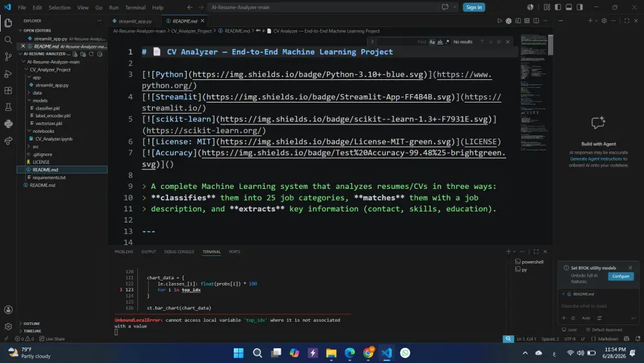The image size is (644, 363).
Task: Click the Copilot status icon in status bar
Action: click(x=627, y=338)
